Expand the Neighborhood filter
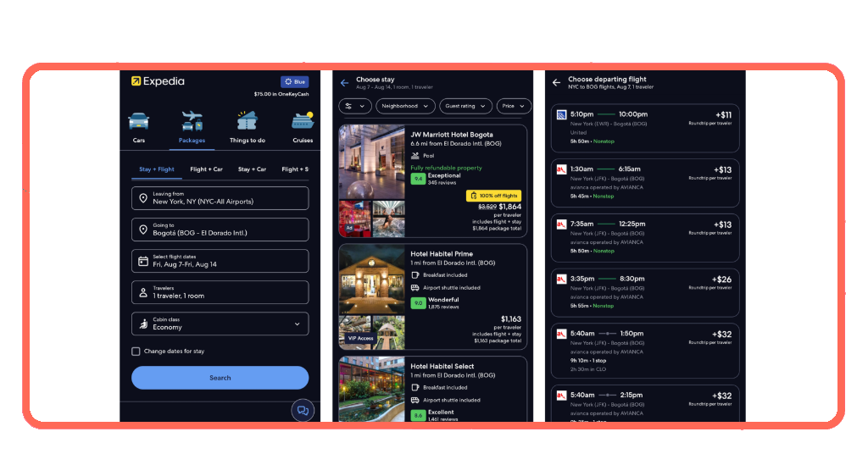Screen dimensions: 868x454 coord(404,106)
